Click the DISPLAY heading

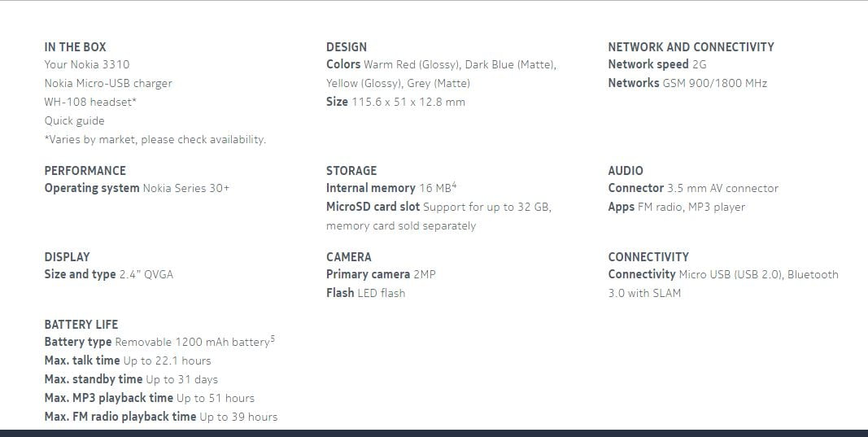tap(67, 257)
